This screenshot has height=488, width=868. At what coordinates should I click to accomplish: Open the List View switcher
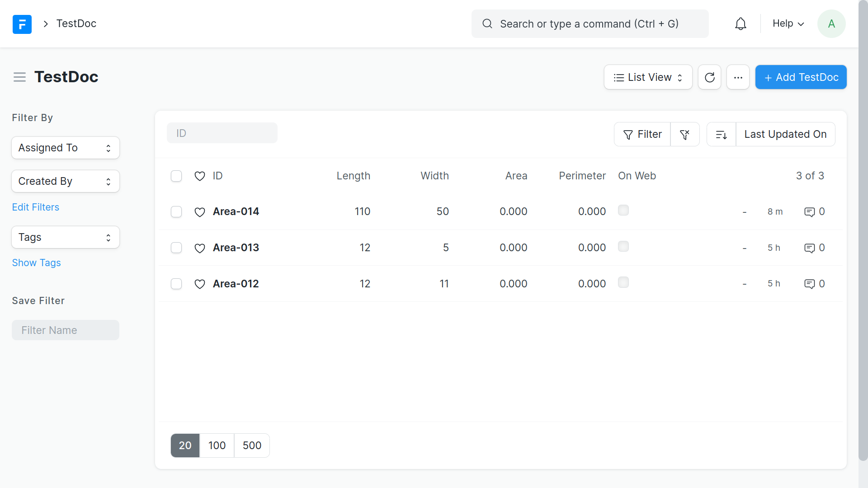(648, 77)
